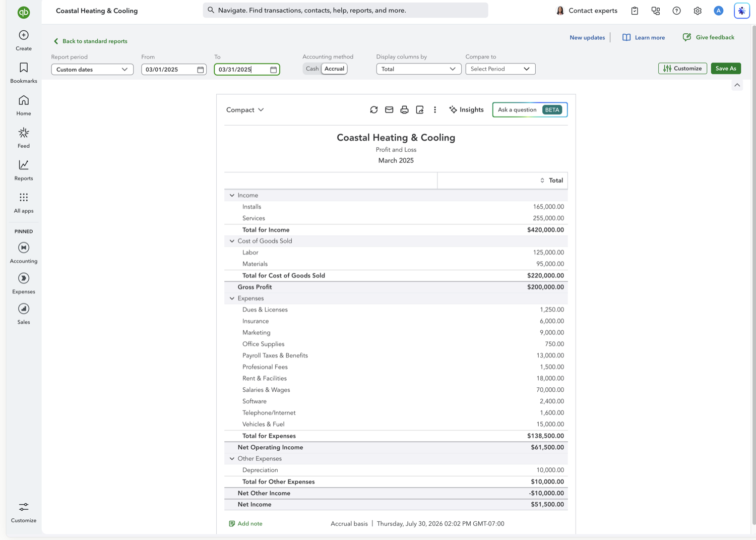Click Add note below the report
This screenshot has width=756, height=540.
pos(245,524)
